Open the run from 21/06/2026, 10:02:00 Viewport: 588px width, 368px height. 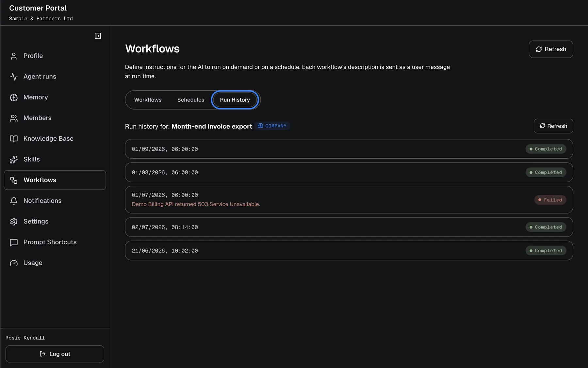click(349, 251)
